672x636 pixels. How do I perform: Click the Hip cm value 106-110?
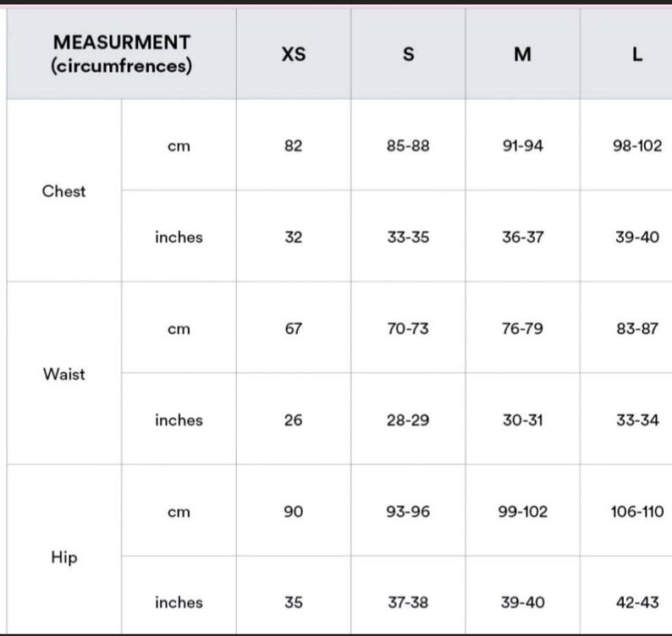click(x=637, y=512)
